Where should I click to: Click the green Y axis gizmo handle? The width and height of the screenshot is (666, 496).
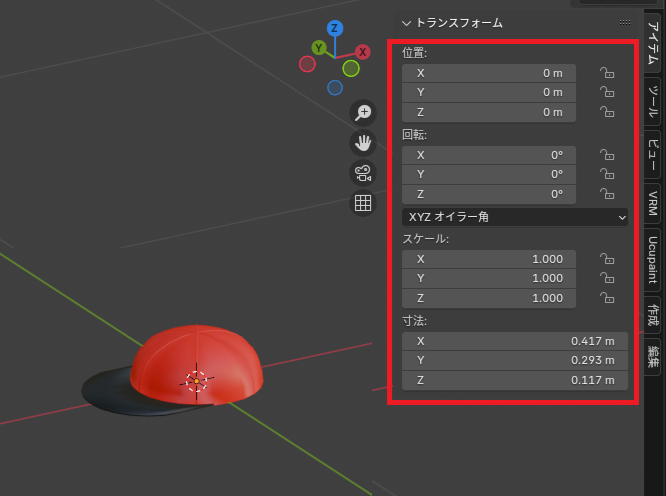(x=319, y=48)
